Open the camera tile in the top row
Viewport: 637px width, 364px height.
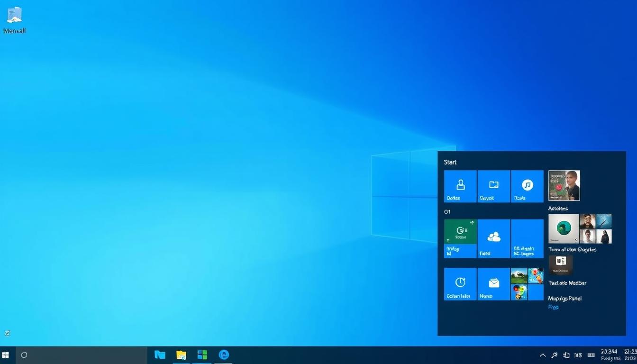493,186
